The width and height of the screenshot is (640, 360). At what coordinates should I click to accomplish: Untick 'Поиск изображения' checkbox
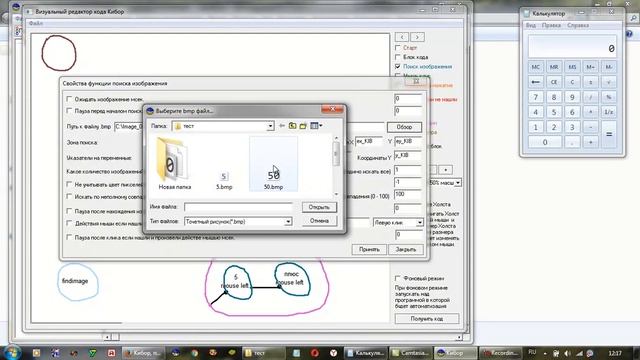(398, 66)
